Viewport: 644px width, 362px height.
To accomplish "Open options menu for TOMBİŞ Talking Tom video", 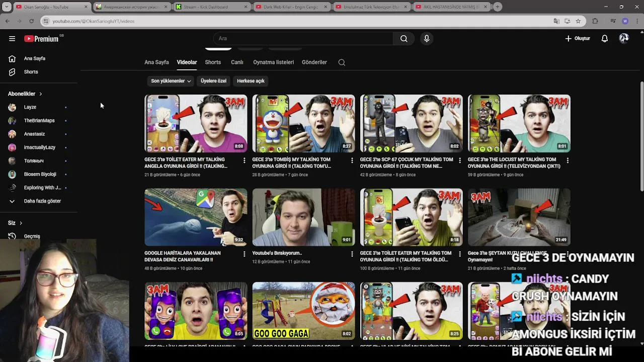I will [352, 160].
